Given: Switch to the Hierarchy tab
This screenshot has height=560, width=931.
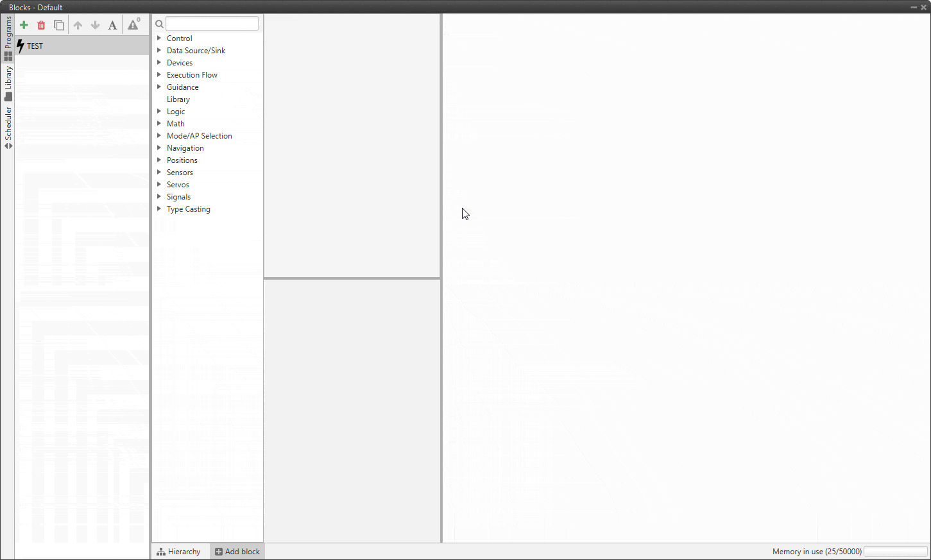Looking at the screenshot, I should [x=179, y=552].
